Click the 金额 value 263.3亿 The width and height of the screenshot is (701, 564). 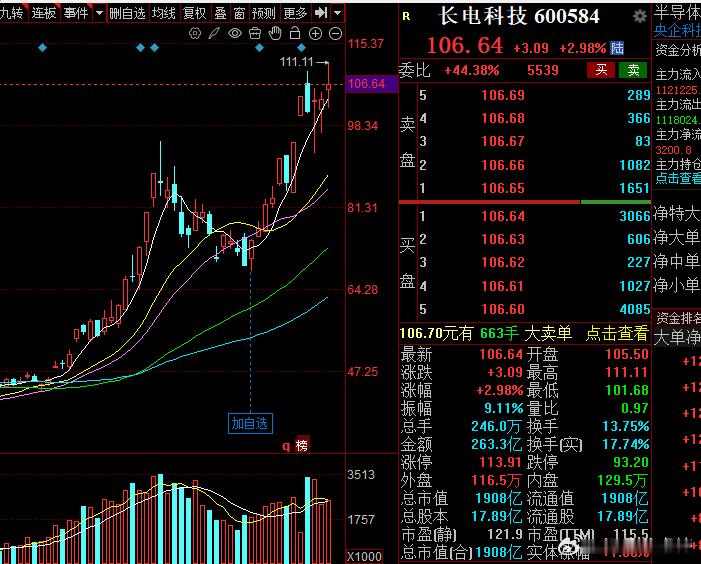point(496,444)
